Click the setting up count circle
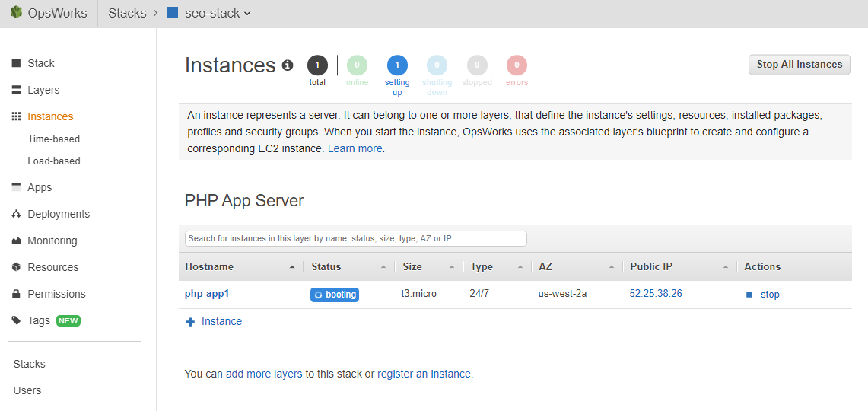 pos(397,65)
